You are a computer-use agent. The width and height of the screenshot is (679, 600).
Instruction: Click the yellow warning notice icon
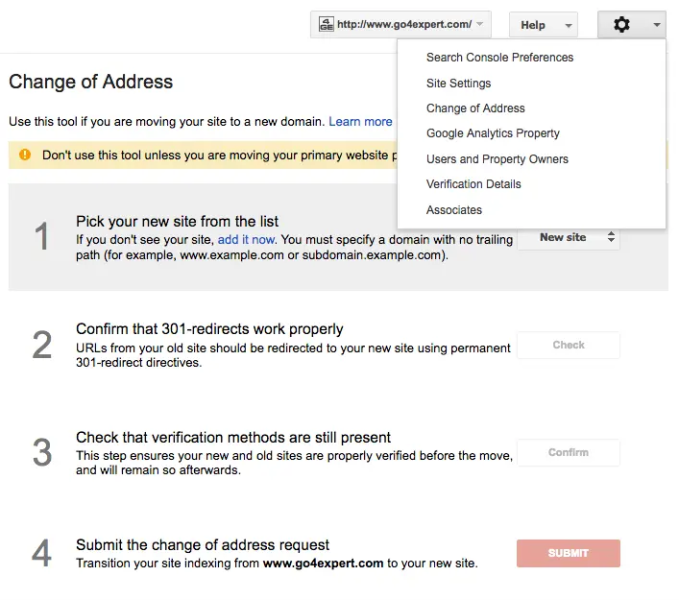coord(24,155)
